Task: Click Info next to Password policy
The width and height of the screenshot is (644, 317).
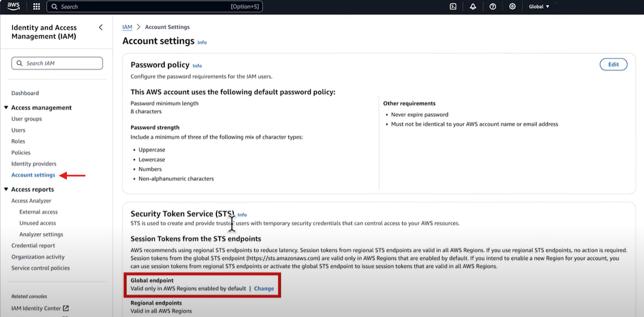Action: point(197,66)
